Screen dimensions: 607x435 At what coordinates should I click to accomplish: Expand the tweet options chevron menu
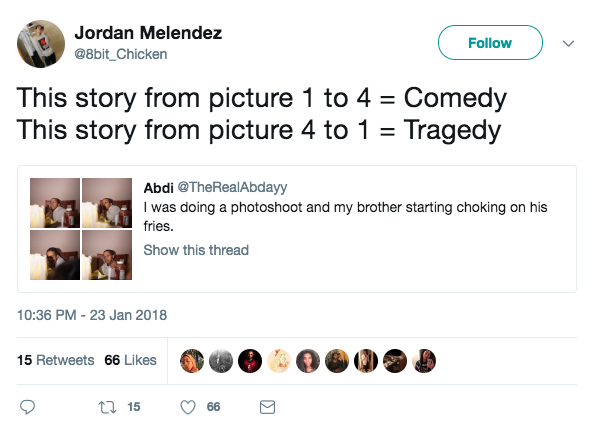pyautogui.click(x=569, y=43)
